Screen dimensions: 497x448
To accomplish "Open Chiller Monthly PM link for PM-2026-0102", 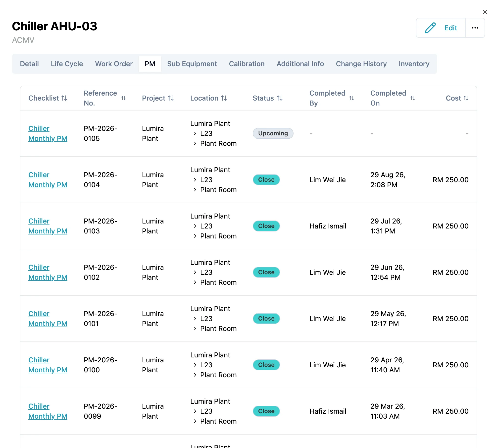I will (48, 272).
